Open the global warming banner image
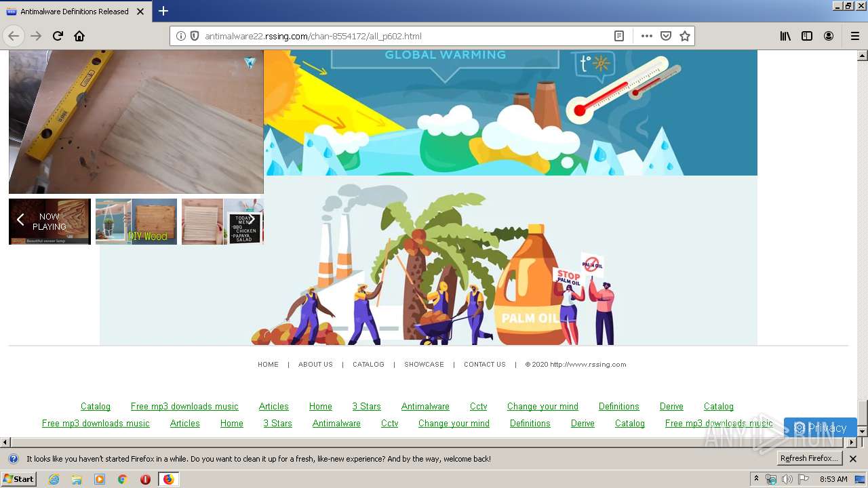The width and height of the screenshot is (868, 488). [510, 113]
